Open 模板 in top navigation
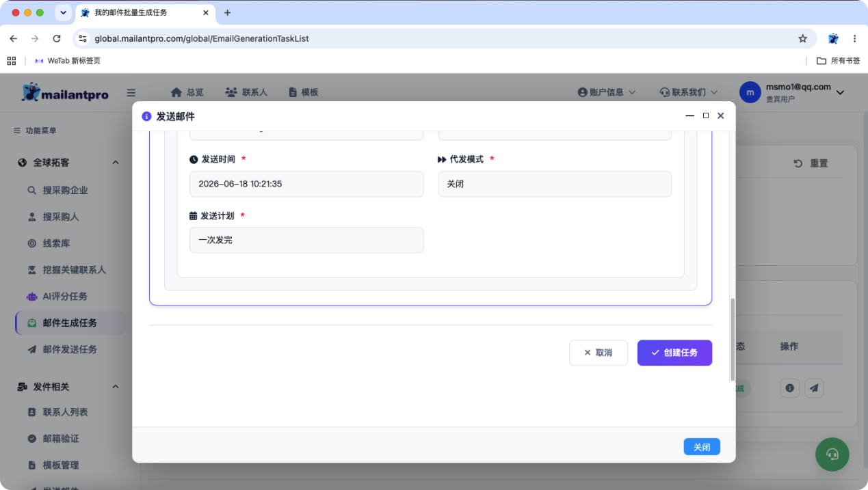The height and width of the screenshot is (490, 868). coord(303,92)
